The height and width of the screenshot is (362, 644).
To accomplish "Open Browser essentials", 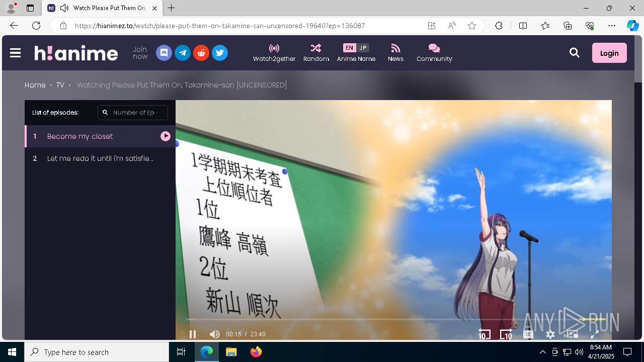I will pos(590,26).
